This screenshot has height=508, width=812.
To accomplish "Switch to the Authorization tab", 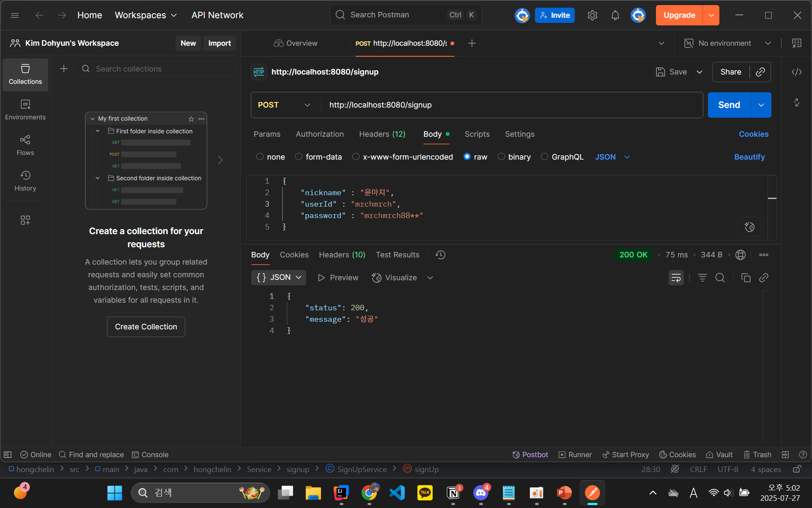I will (x=320, y=134).
